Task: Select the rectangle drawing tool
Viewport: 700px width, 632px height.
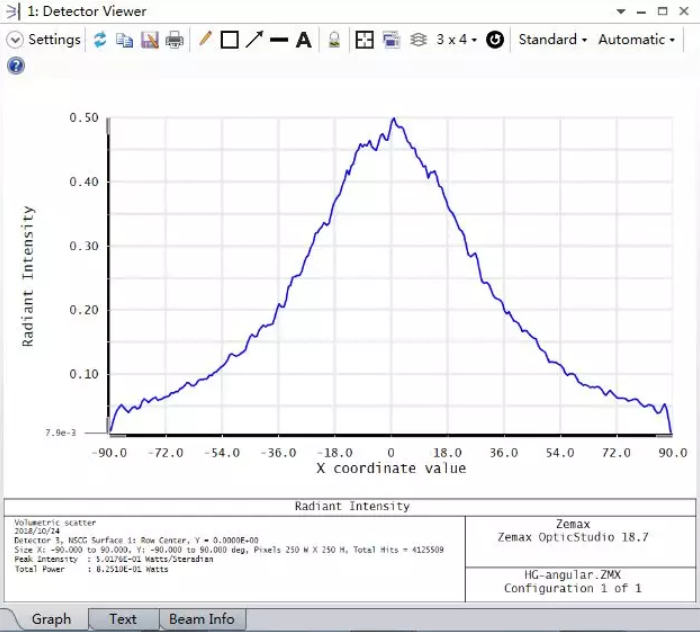Action: tap(229, 40)
